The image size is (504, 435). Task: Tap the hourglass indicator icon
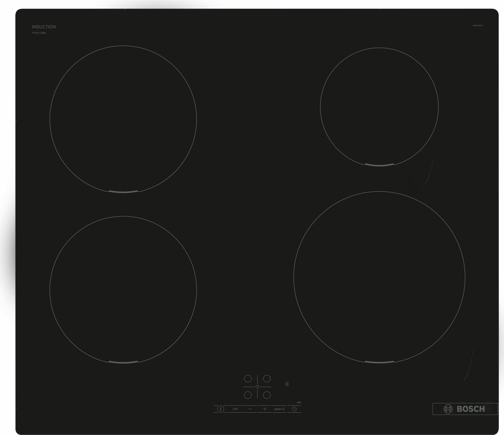click(x=287, y=384)
